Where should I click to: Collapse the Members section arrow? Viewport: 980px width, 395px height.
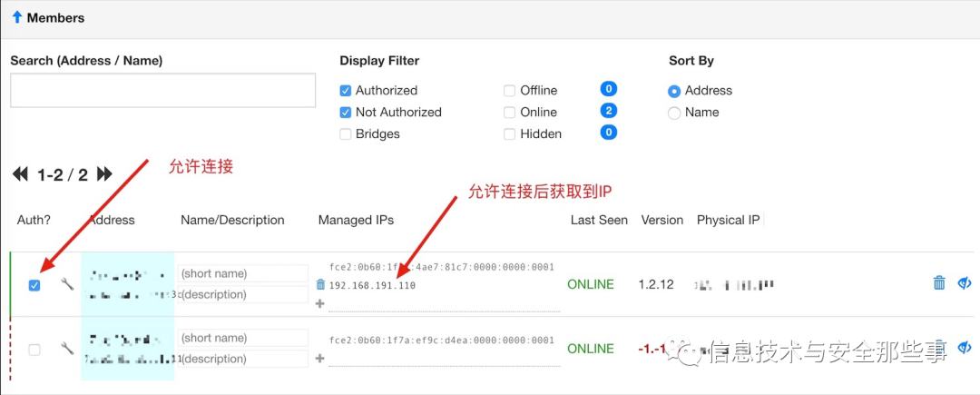tap(17, 17)
